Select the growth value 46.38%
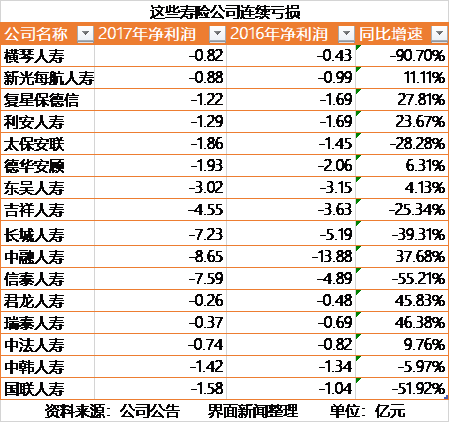 point(420,322)
